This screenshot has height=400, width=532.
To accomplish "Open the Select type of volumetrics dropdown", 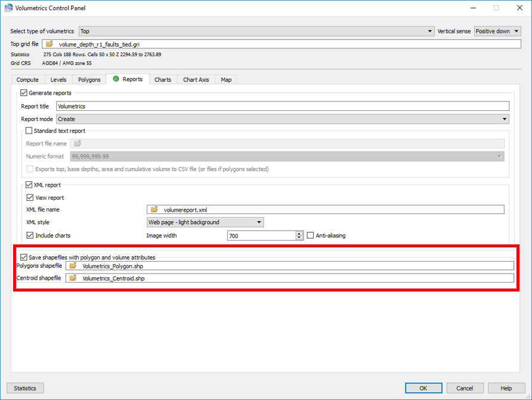I will [x=256, y=31].
